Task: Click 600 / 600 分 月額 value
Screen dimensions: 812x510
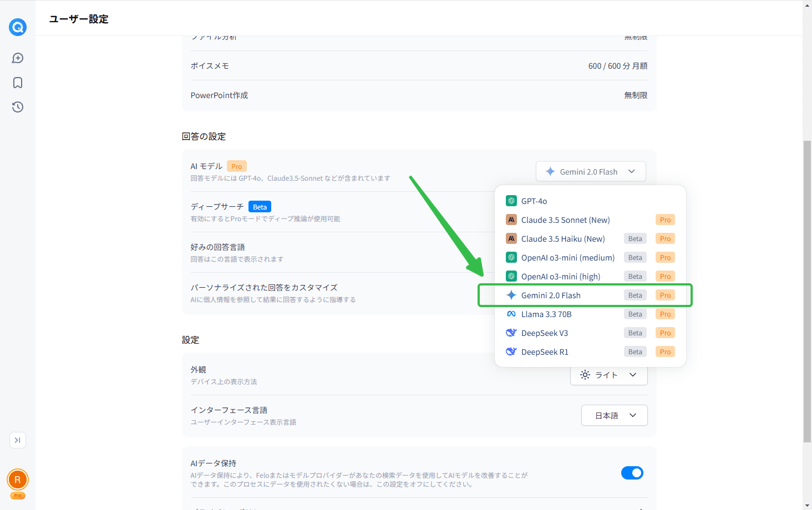Action: (x=618, y=66)
